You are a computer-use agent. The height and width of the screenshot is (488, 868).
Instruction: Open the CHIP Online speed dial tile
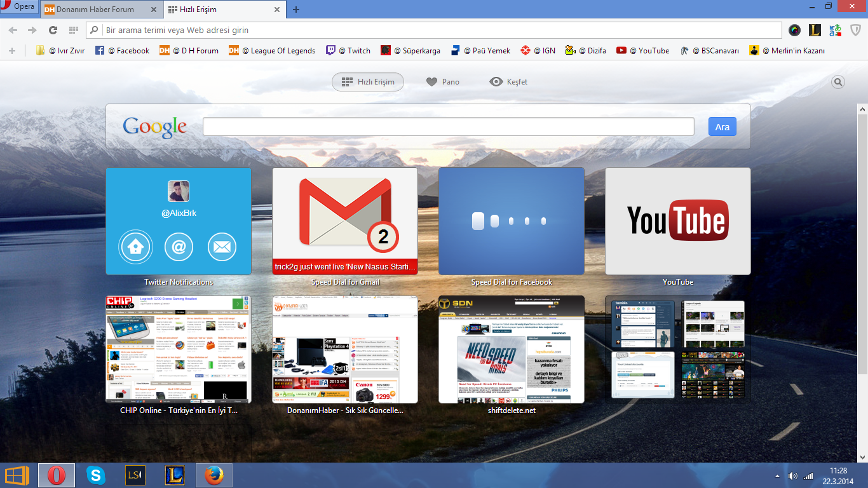(179, 349)
